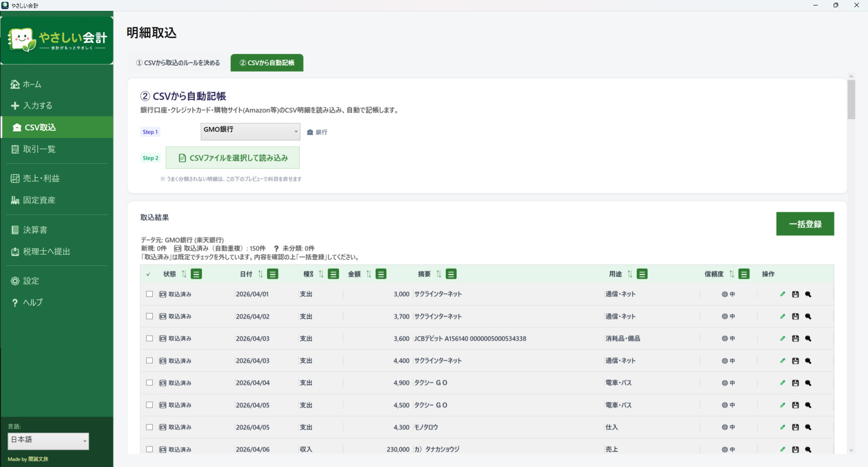Sort by 金額 using the sort arrows
The image size is (868, 467).
[x=369, y=274]
